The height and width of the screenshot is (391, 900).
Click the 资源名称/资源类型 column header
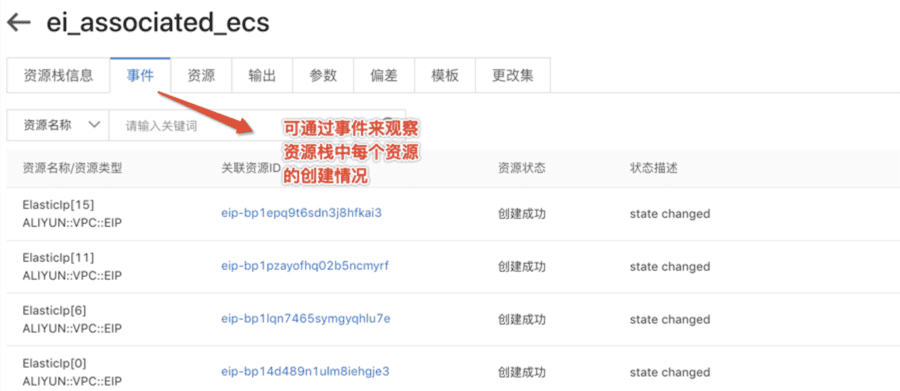72,169
